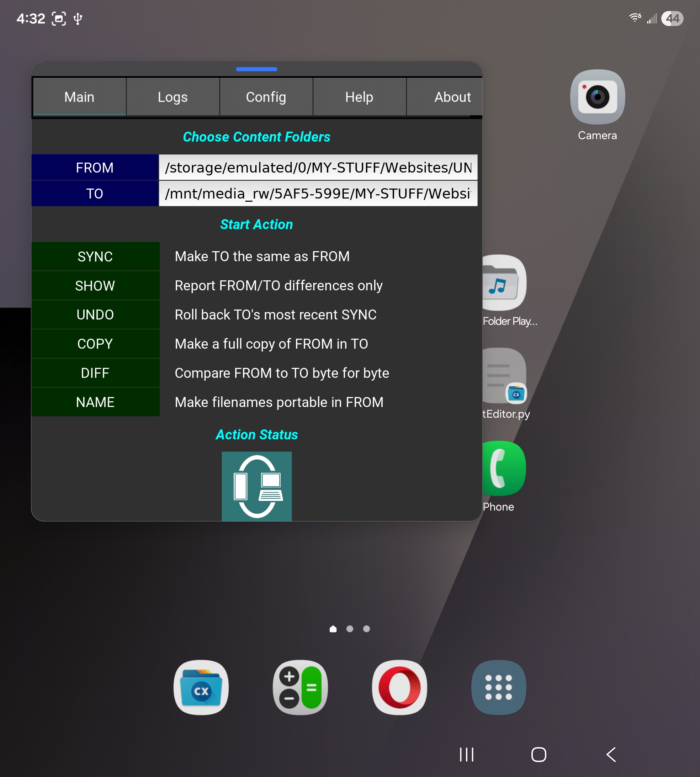This screenshot has width=700, height=777.
Task: Launch the Opera browser icon
Action: [399, 687]
